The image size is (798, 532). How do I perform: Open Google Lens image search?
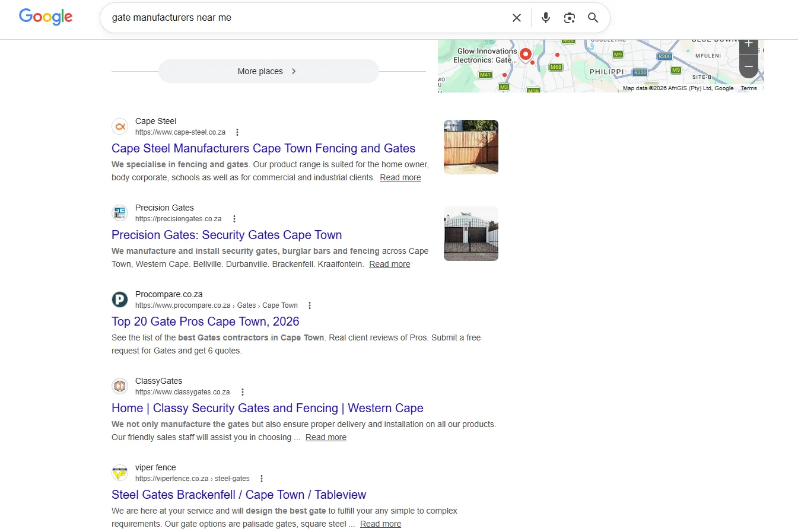(x=570, y=18)
